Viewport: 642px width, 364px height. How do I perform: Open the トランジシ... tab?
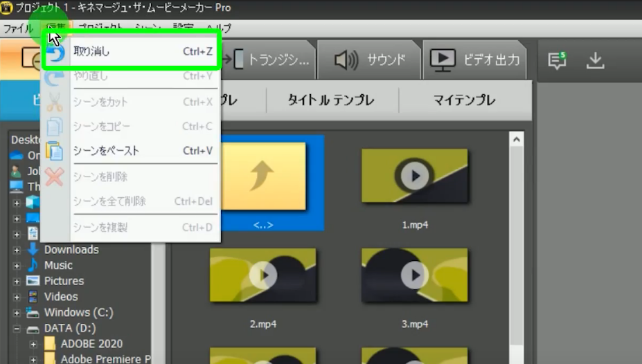270,60
